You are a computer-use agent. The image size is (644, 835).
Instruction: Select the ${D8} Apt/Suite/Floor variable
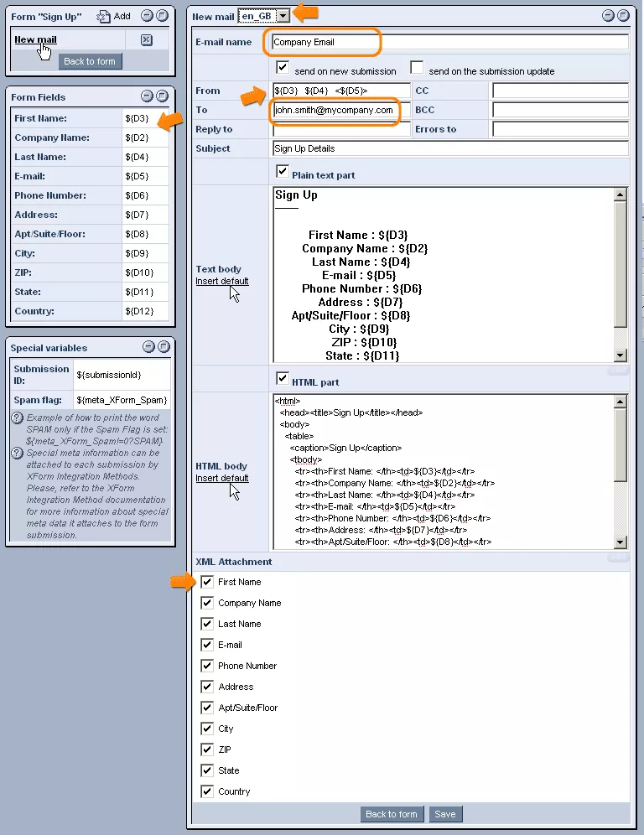[x=137, y=234]
